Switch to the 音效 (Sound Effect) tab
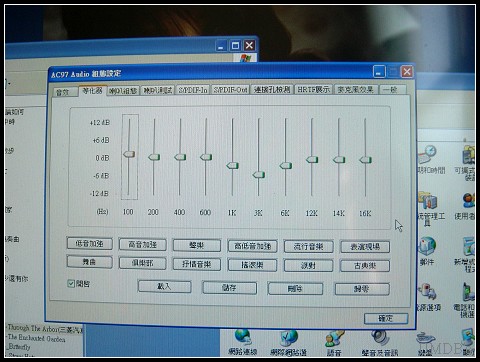Image resolution: width=480 pixels, height=362 pixels. [63, 92]
